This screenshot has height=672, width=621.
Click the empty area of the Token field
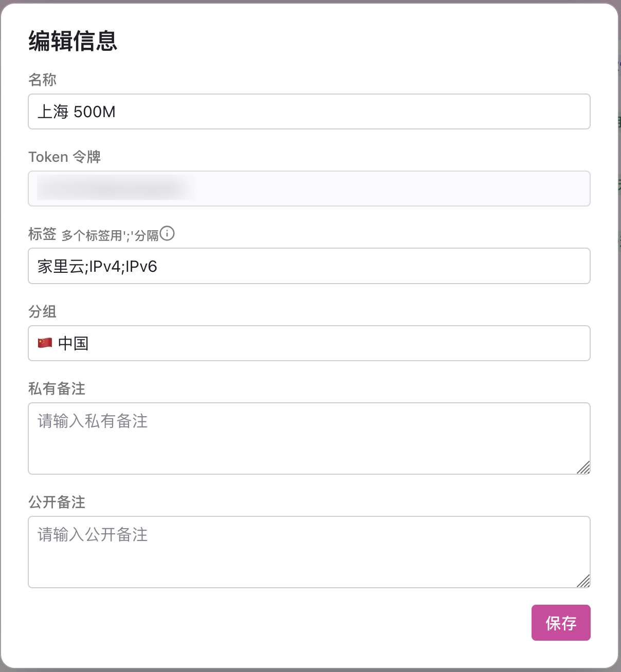pos(391,189)
